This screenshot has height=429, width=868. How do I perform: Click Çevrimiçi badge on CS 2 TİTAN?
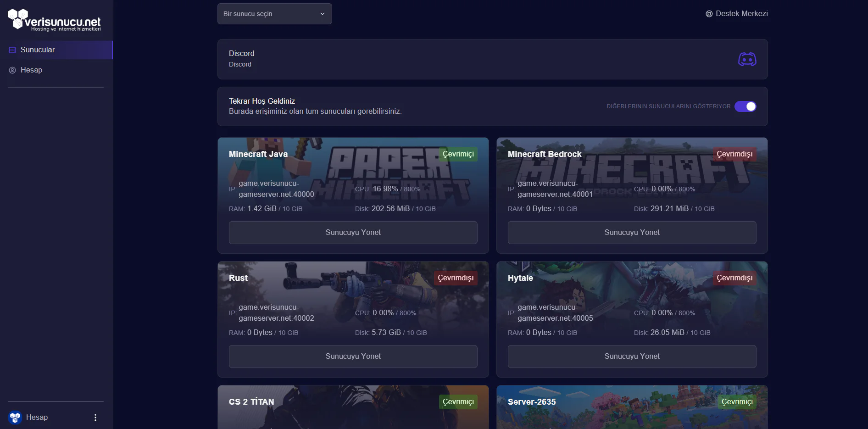[458, 402]
